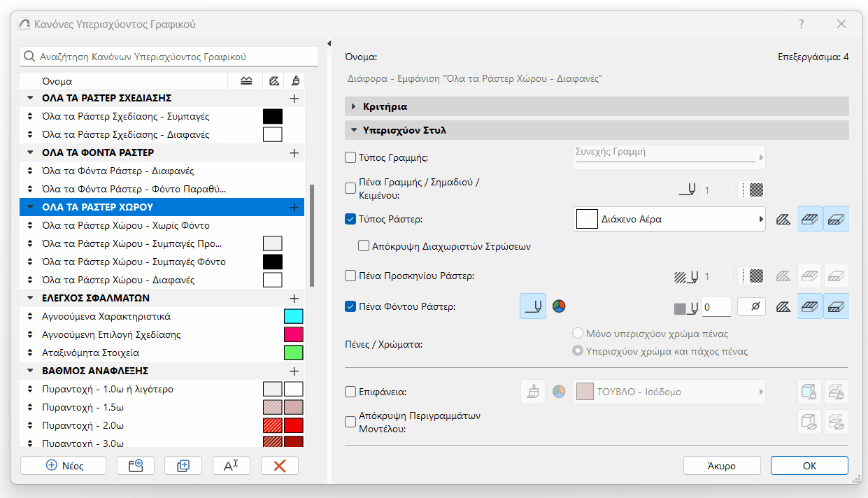868x498 pixels.
Task: Click the surface paint icon next to Επιφάνεια
Action: coord(533,392)
